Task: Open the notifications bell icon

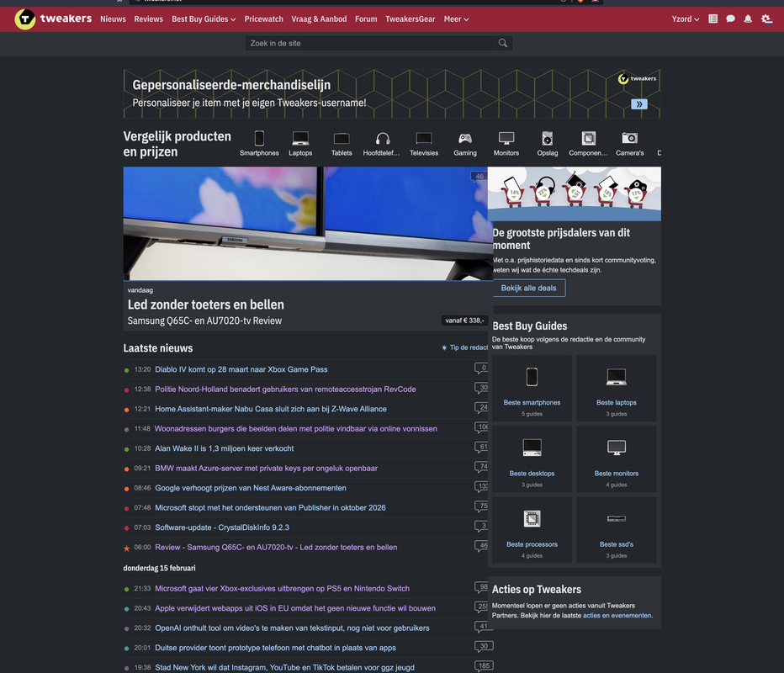Action: click(x=748, y=19)
